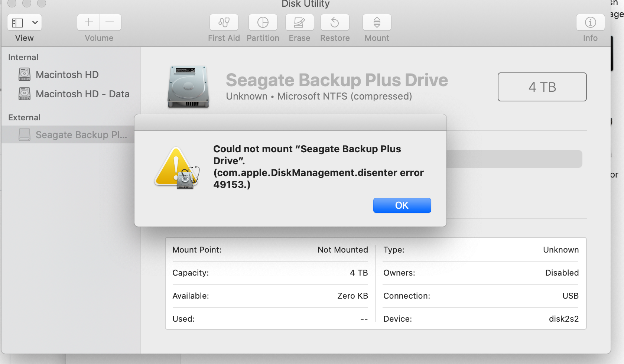Screen dimensions: 624x364
Task: Open the View dropdown chevron
Action: click(35, 23)
